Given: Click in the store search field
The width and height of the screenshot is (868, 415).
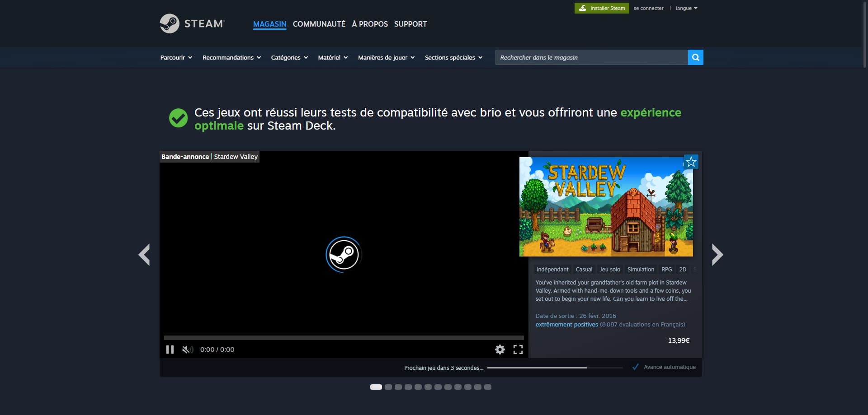Looking at the screenshot, I should (x=591, y=57).
